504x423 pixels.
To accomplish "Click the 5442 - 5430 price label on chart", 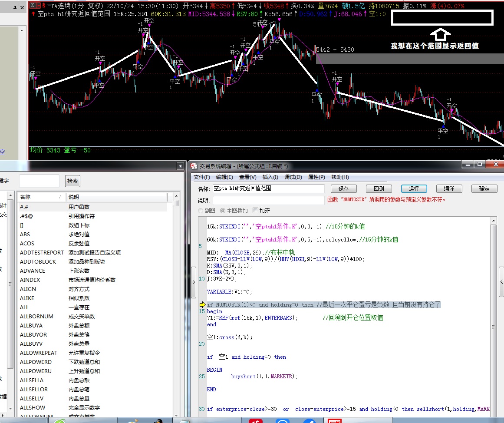I will [x=335, y=50].
